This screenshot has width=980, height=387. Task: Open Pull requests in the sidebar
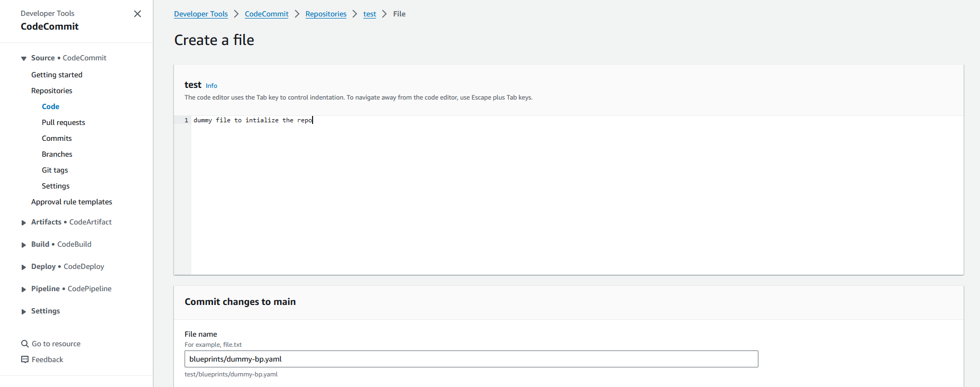pos(63,122)
